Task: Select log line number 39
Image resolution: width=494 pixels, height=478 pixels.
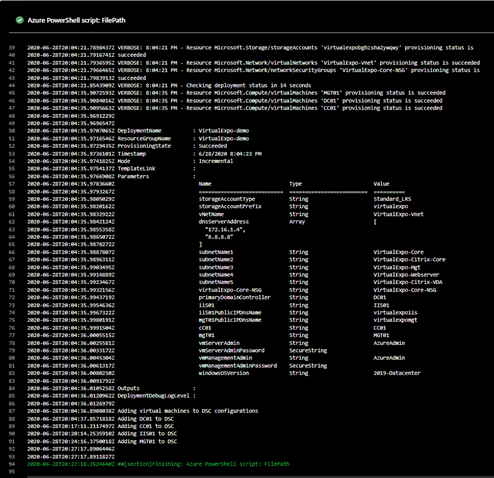Action: [12, 48]
